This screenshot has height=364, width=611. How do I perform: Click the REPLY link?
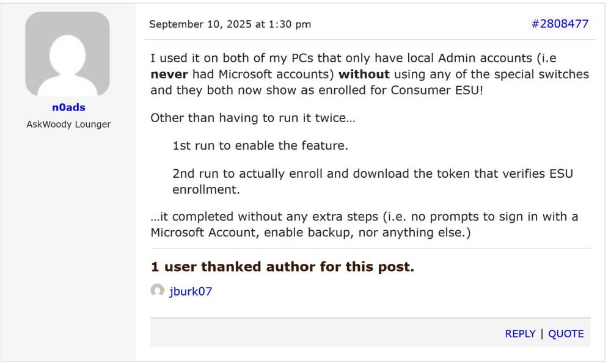pos(520,333)
